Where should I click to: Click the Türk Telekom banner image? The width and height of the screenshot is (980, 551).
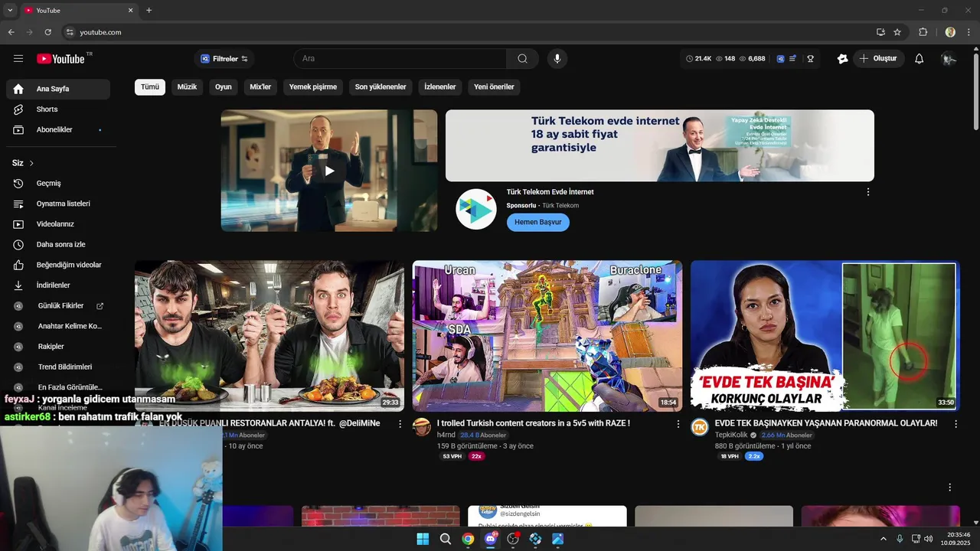660,145
